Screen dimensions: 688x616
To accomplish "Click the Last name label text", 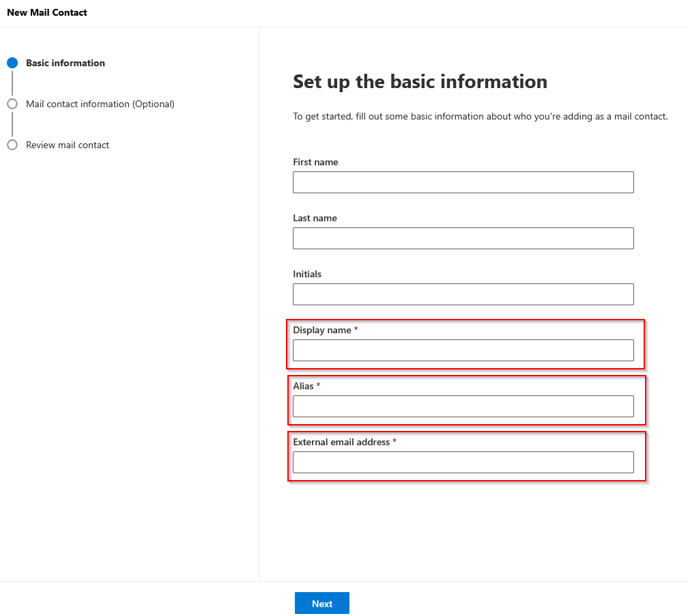I will 315,218.
